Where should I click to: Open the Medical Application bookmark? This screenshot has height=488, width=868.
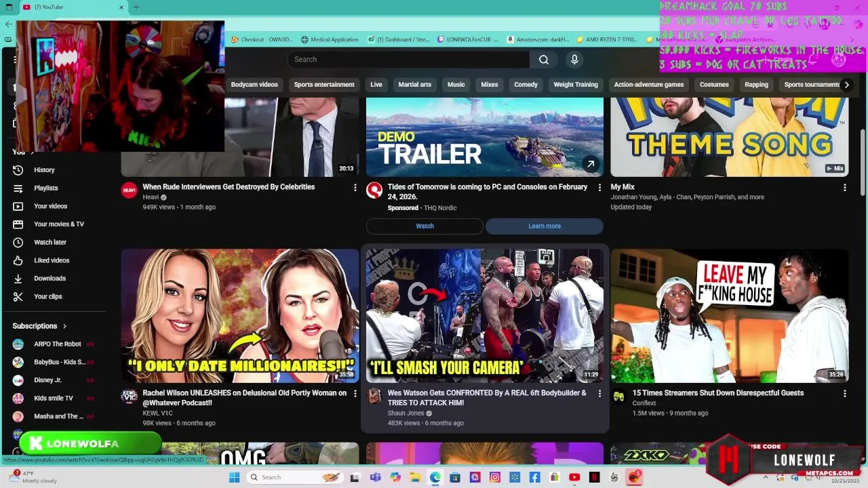(330, 39)
